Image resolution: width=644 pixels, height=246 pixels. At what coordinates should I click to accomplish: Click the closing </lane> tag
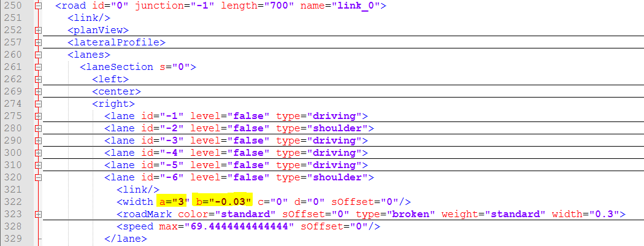(126, 239)
